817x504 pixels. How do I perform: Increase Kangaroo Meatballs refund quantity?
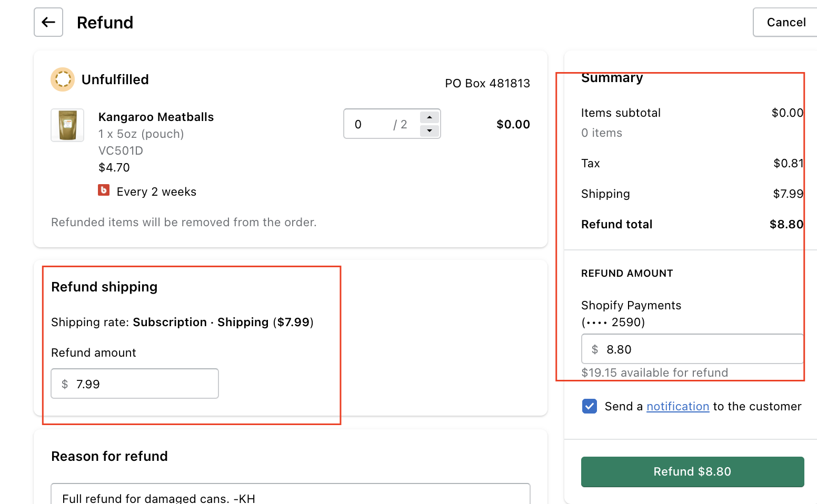(x=430, y=117)
